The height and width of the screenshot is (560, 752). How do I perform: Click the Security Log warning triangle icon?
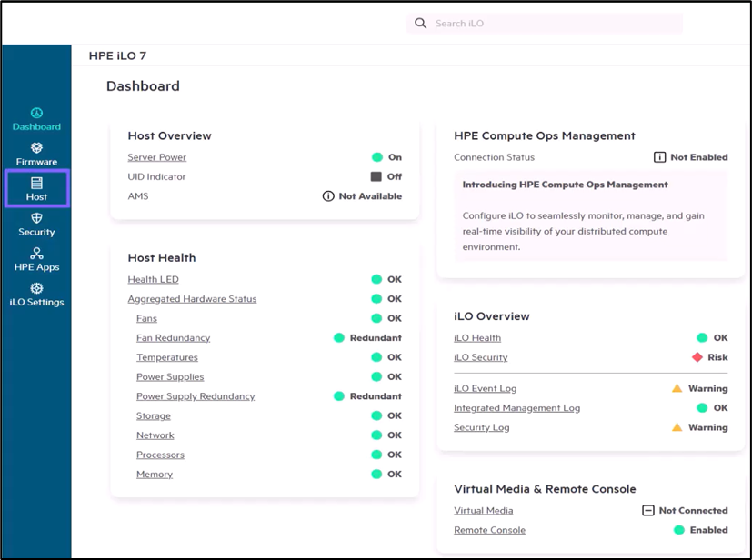pos(677,426)
